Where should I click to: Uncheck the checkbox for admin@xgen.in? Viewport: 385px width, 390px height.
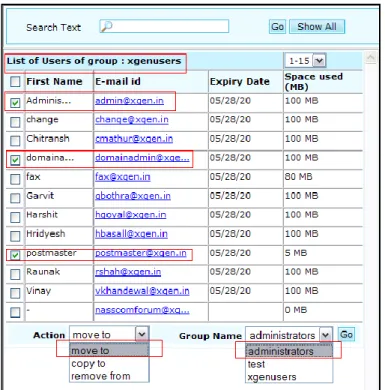15,102
